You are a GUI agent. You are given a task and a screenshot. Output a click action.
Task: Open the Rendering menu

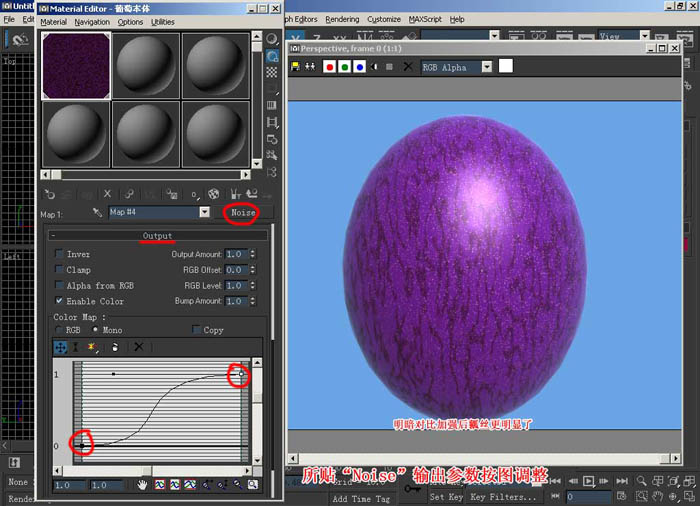click(342, 19)
